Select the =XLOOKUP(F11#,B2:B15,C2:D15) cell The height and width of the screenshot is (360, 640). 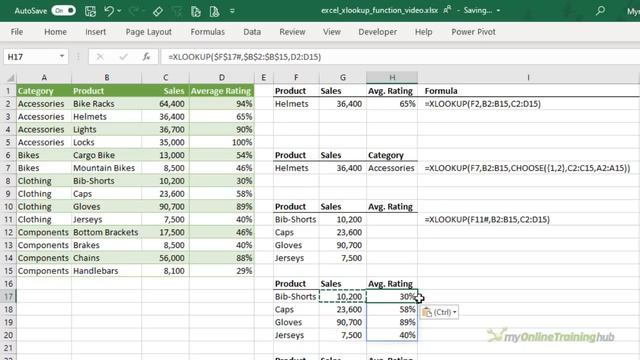tap(487, 219)
